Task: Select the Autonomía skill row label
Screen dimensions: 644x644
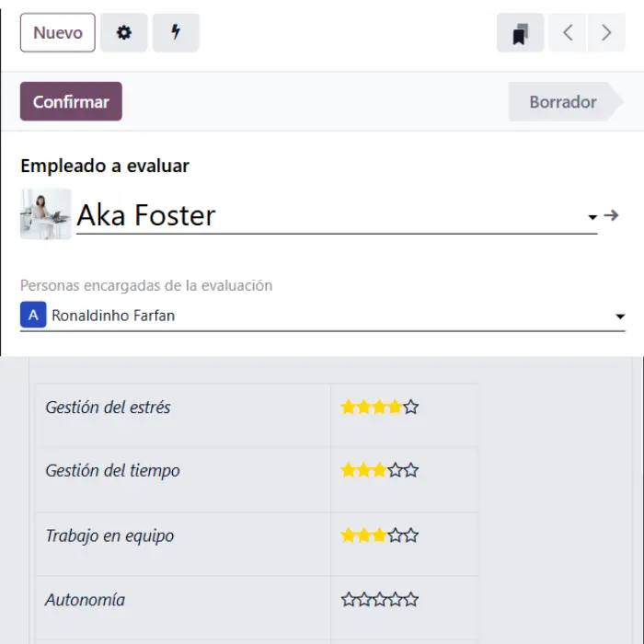Action: pos(86,600)
